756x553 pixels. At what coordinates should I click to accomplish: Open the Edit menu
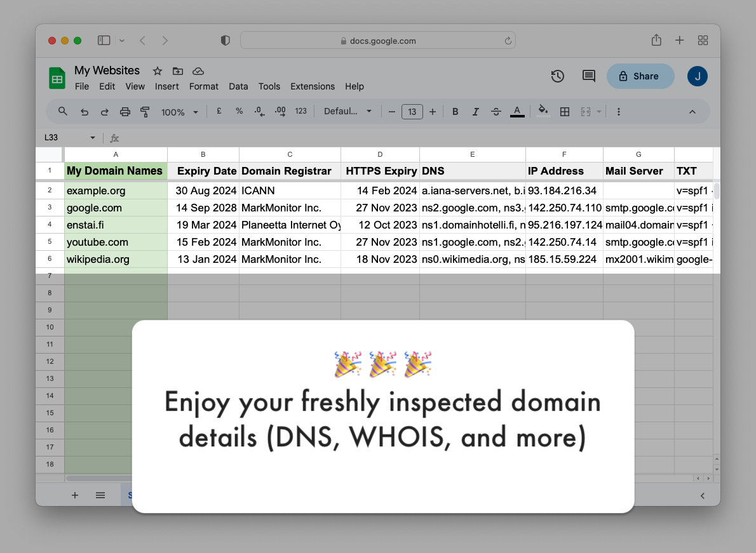click(x=107, y=86)
